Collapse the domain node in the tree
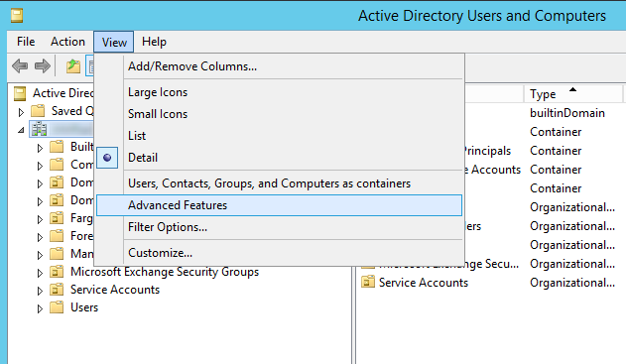 click(x=21, y=130)
